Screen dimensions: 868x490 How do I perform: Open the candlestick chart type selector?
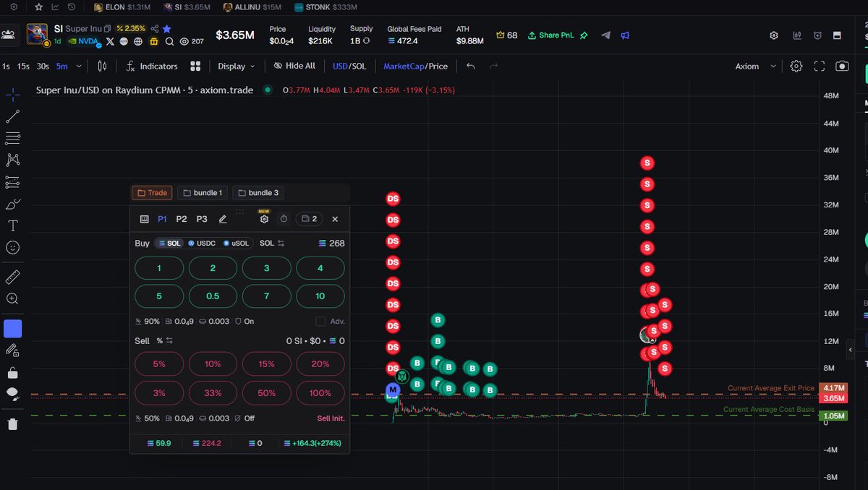tap(102, 66)
